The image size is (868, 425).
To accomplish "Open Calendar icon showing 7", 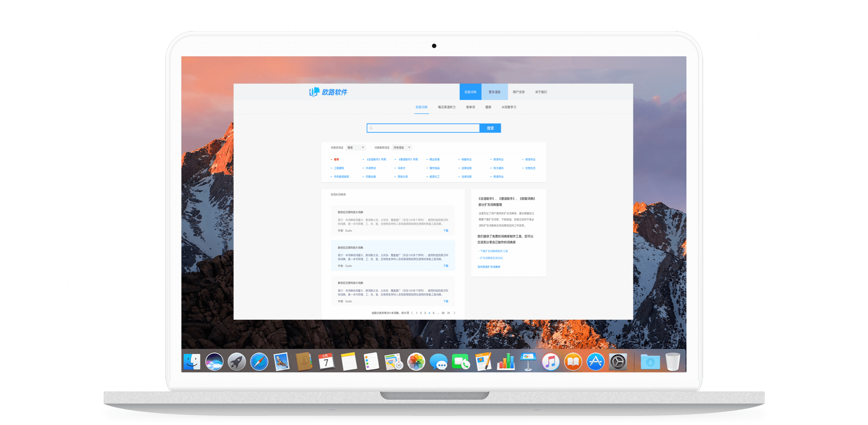I will tap(326, 362).
